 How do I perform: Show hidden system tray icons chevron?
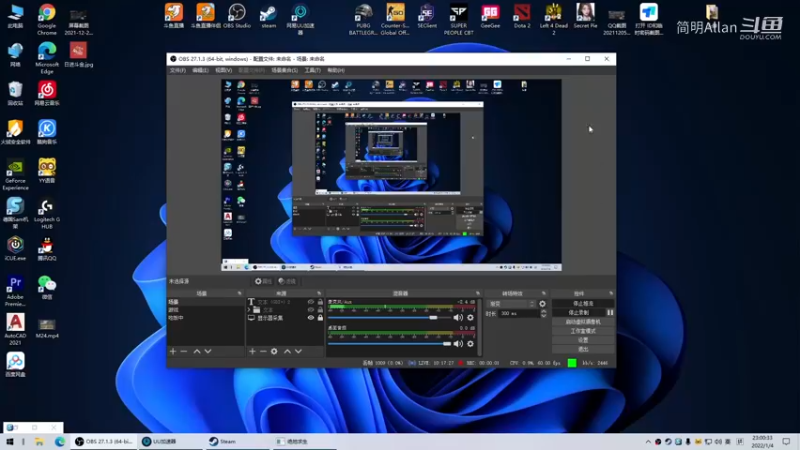(x=648, y=442)
